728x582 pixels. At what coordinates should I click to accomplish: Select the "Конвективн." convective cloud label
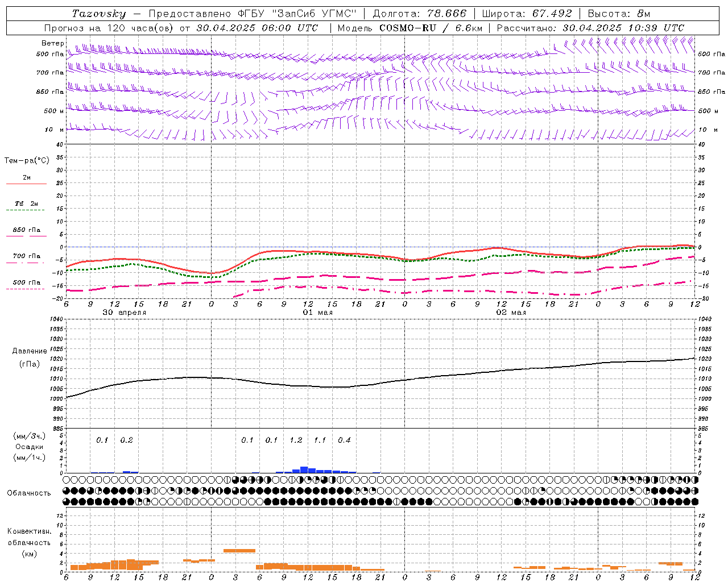29,531
